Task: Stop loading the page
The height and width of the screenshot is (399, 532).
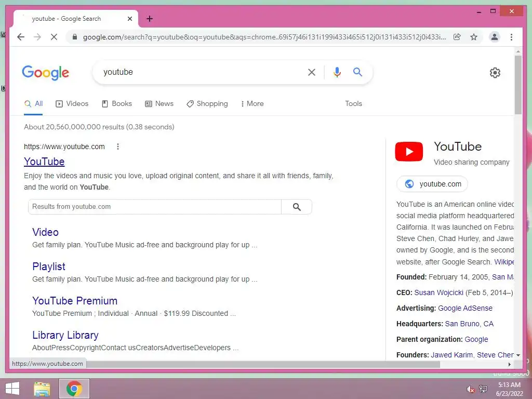Action: (54, 37)
